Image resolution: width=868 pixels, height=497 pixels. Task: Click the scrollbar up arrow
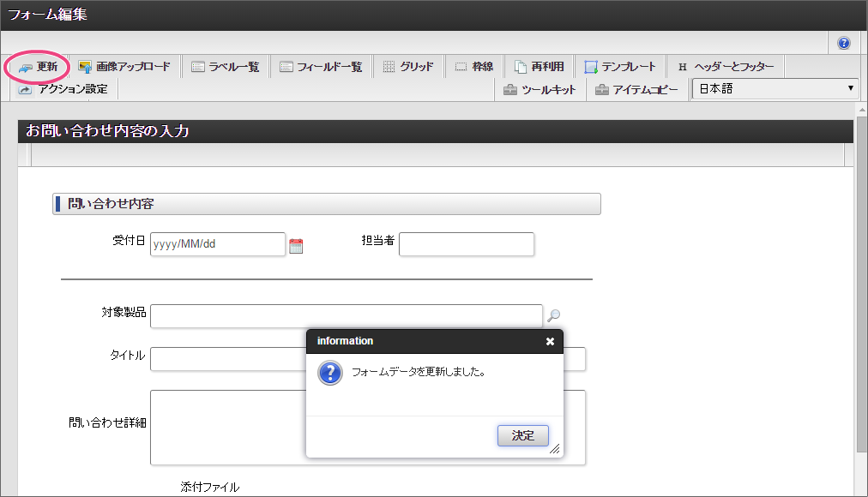(x=862, y=110)
